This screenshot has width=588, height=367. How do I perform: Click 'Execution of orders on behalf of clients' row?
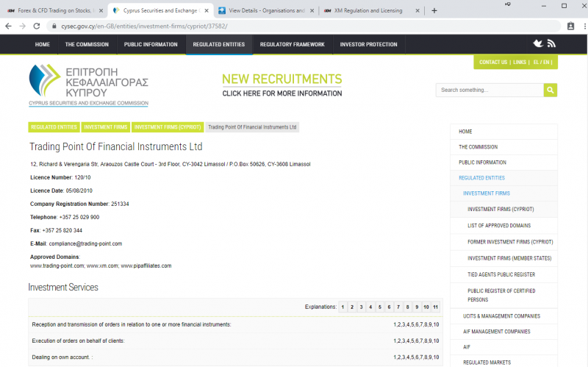pos(235,341)
